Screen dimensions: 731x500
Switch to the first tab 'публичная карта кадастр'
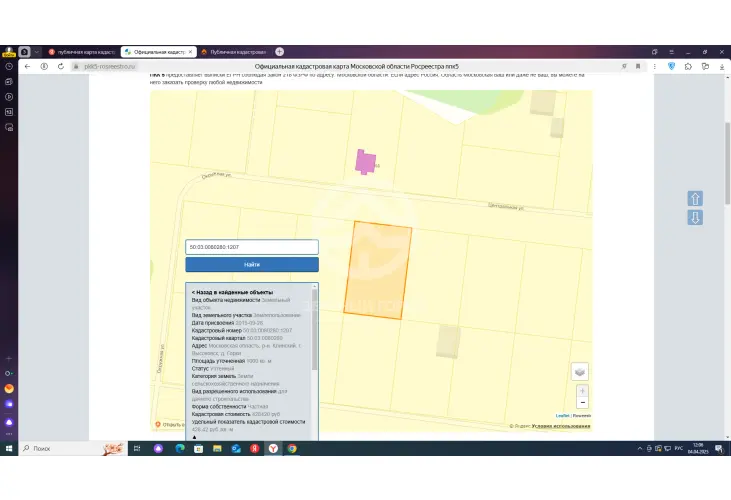tap(82, 52)
